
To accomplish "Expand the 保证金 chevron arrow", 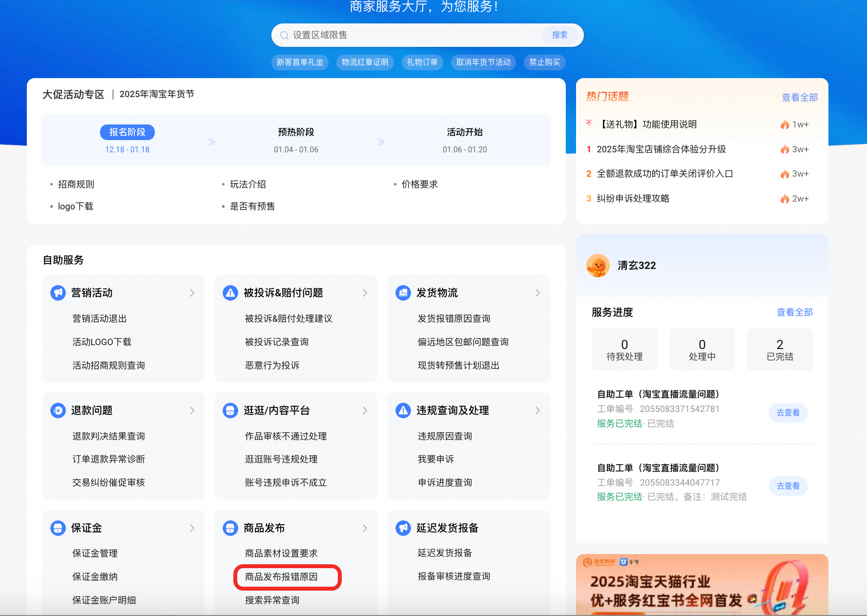I will coord(192,528).
